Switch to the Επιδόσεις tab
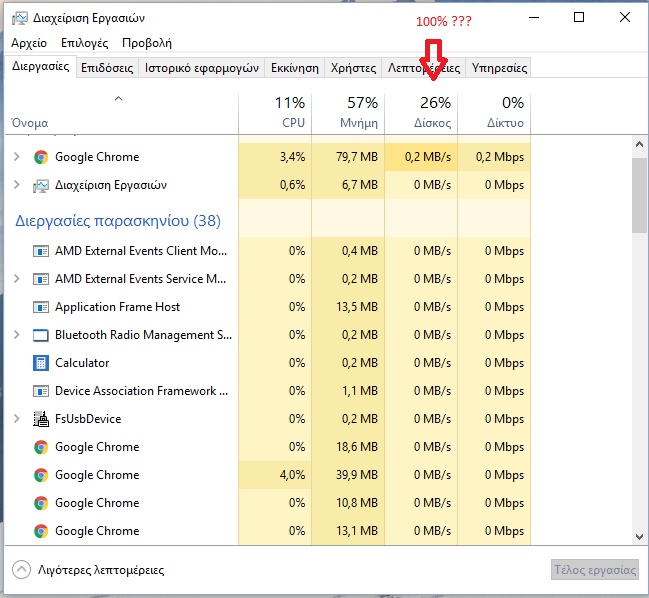649x598 pixels. click(107, 68)
